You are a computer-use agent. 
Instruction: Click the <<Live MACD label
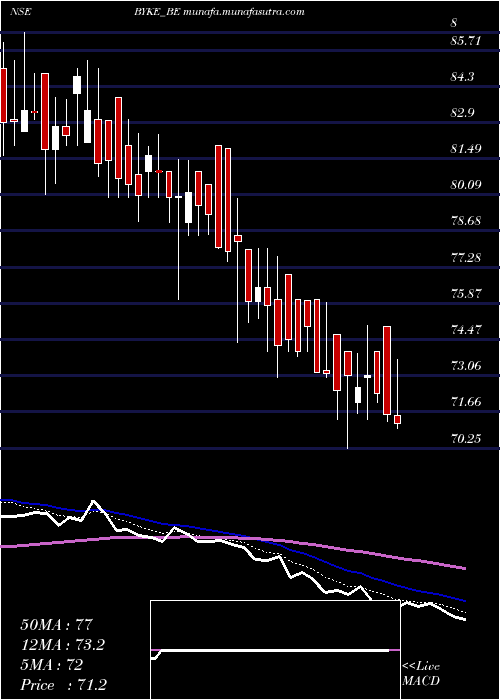click(421, 674)
